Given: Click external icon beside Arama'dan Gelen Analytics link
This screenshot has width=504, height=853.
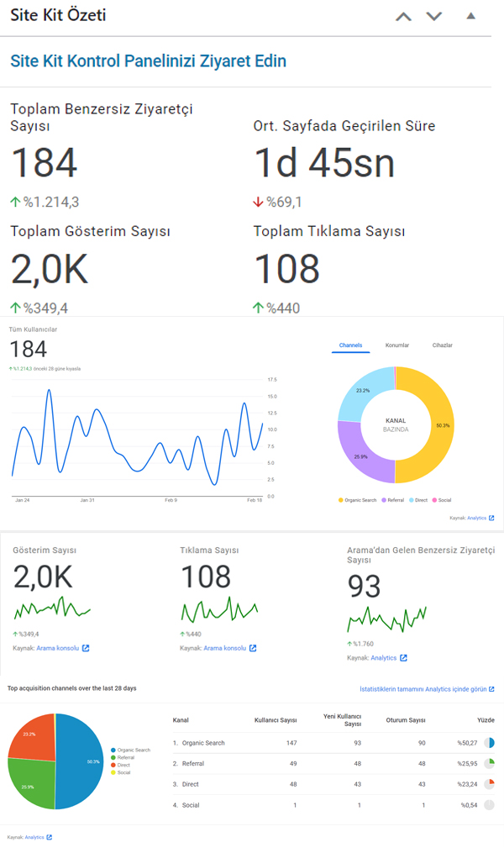Looking at the screenshot, I should [x=403, y=658].
